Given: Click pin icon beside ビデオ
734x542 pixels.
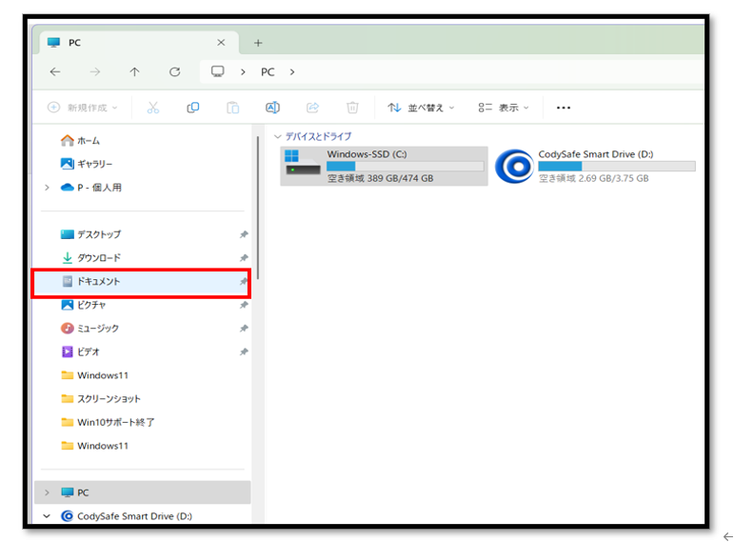Looking at the screenshot, I should pyautogui.click(x=243, y=352).
